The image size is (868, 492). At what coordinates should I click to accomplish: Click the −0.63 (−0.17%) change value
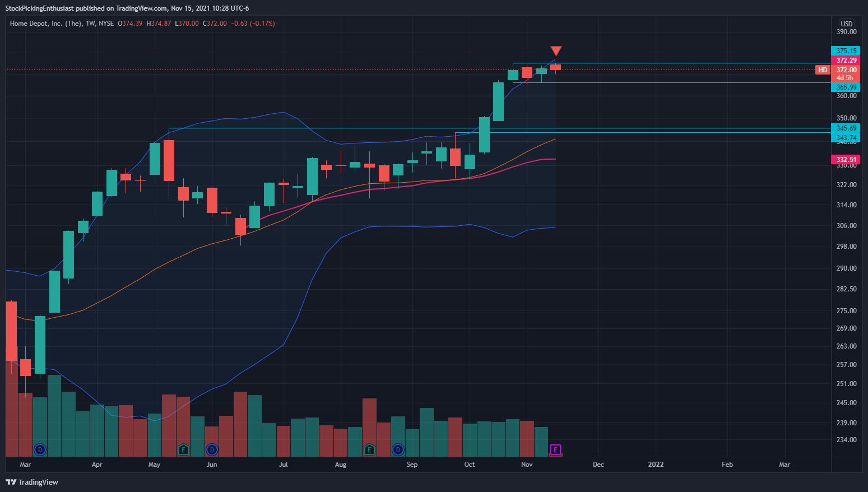pyautogui.click(x=253, y=24)
